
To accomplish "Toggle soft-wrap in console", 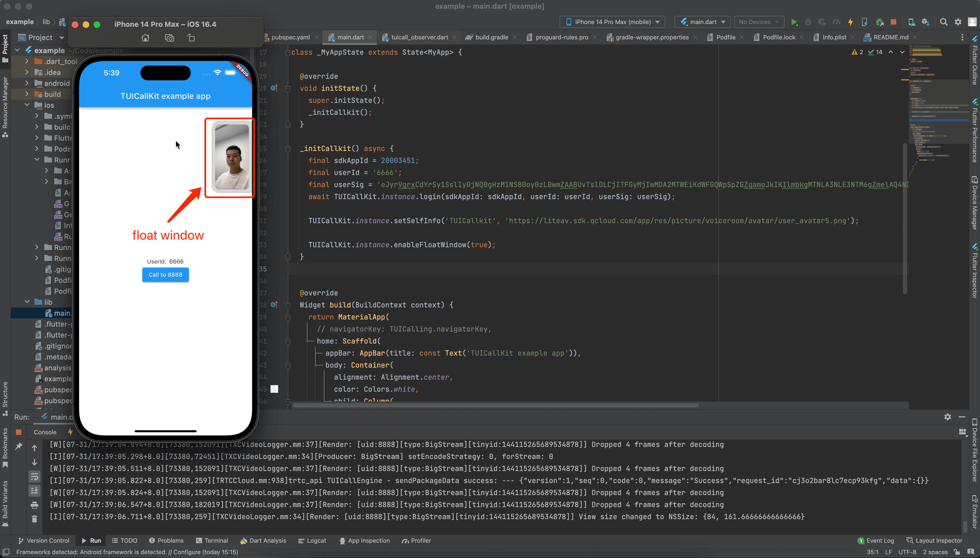I will pyautogui.click(x=34, y=477).
